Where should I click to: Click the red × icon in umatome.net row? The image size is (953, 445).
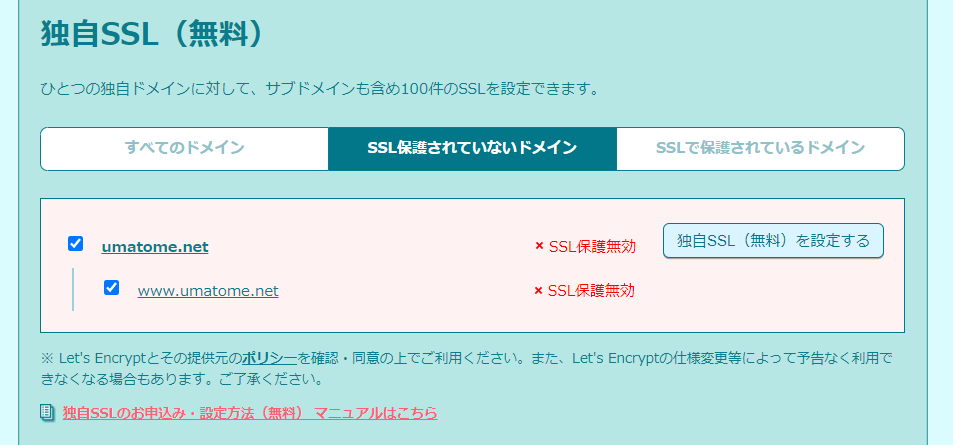pos(539,246)
